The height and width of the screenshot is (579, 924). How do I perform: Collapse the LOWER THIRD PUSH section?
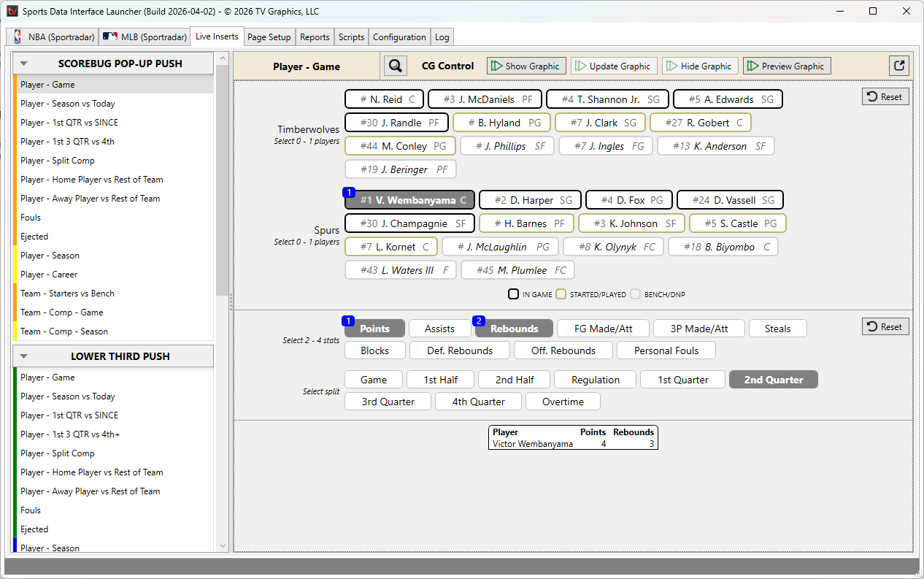(x=24, y=356)
